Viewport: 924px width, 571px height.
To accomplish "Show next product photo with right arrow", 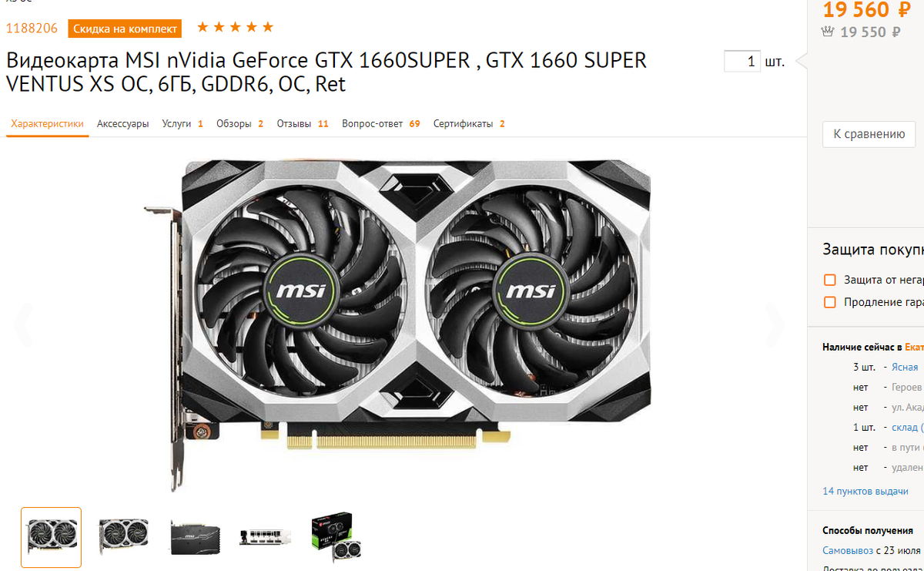I will click(x=774, y=325).
